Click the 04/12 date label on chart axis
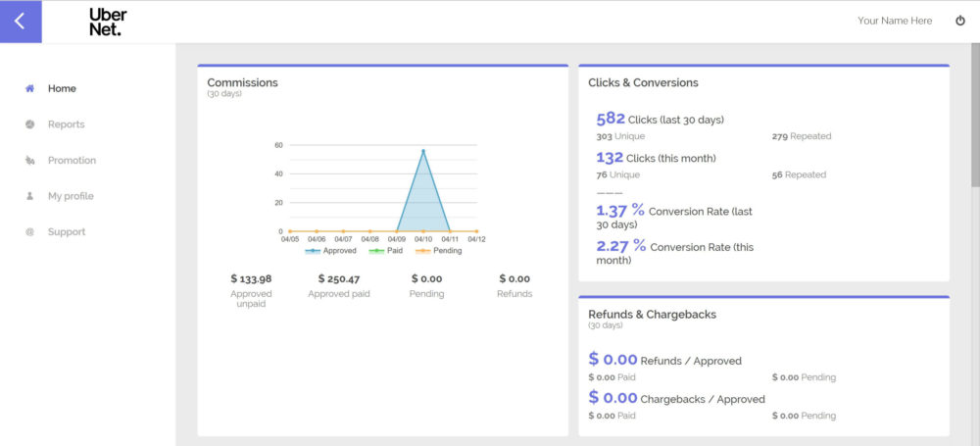The image size is (980, 446). (x=476, y=239)
